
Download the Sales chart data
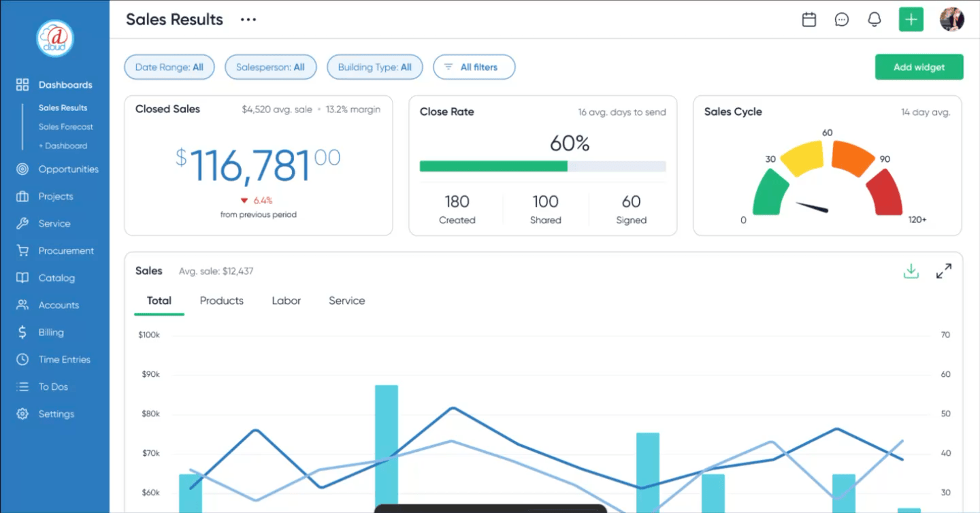[x=911, y=270]
